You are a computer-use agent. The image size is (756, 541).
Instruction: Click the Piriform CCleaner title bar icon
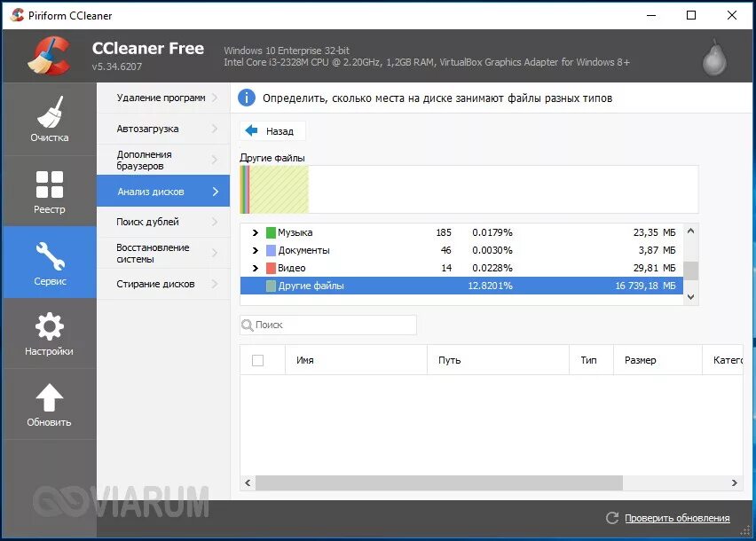(17, 15)
